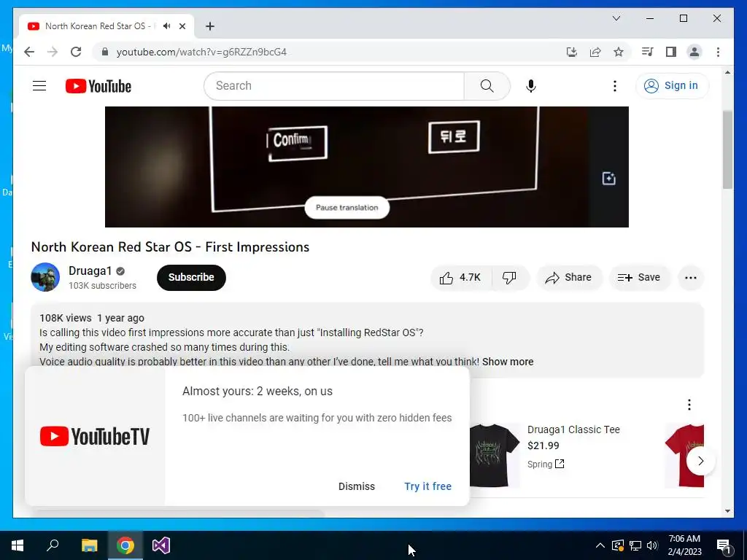747x560 pixels.
Task: Open a new Chrome tab
Action: (x=209, y=26)
